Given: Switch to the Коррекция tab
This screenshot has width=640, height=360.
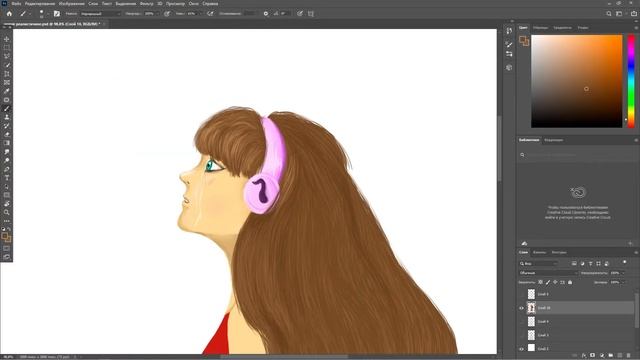Looking at the screenshot, I should coord(553,140).
